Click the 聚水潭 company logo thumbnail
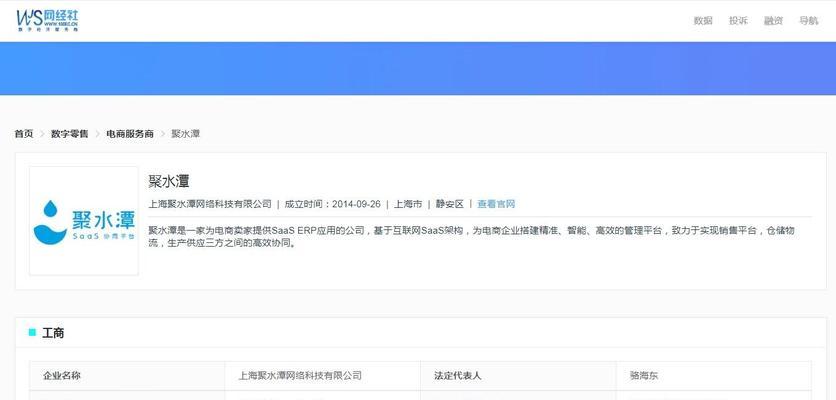This screenshot has width=836, height=400. [84, 221]
